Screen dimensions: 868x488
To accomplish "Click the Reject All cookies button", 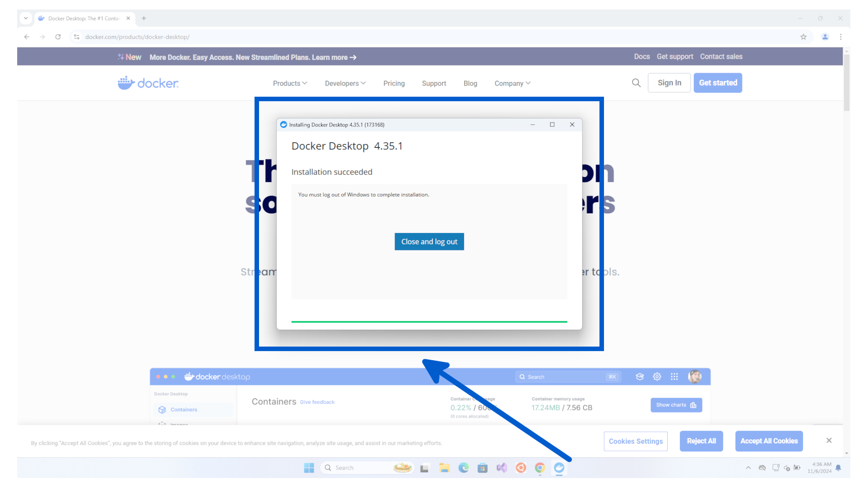I will tap(701, 441).
